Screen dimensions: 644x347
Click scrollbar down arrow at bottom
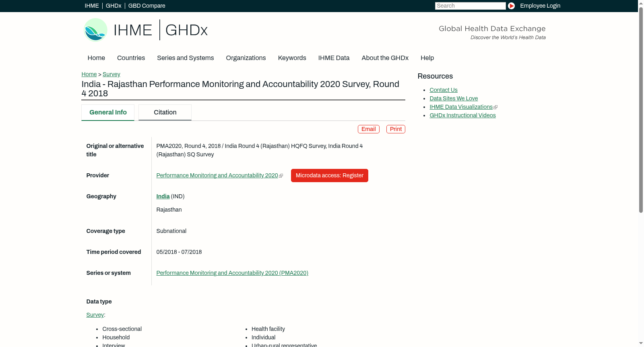(x=641, y=344)
